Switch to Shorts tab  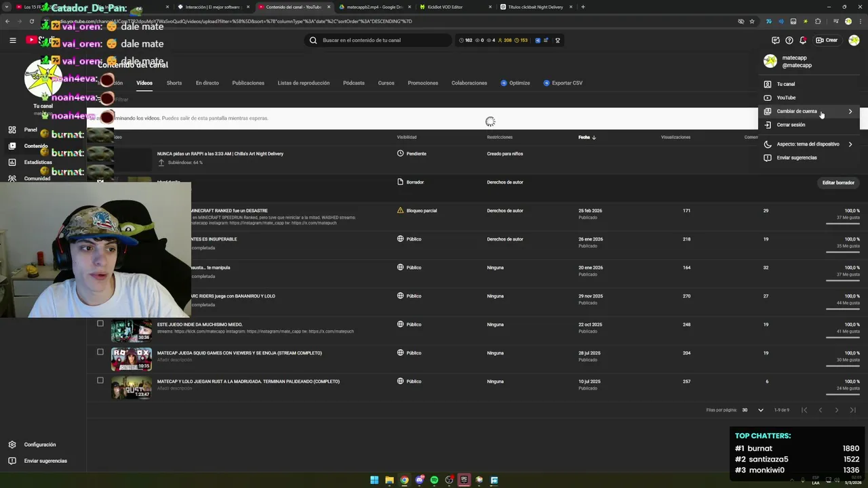[174, 83]
